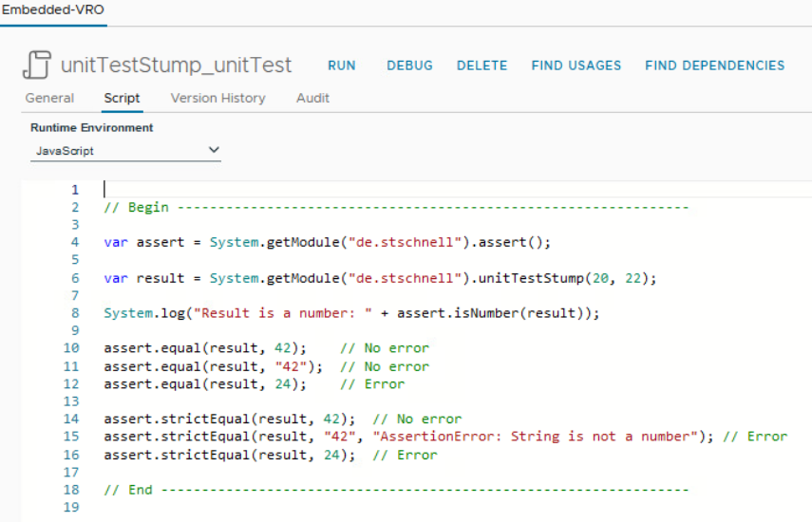Click assert.equal(result, 24) on line 12

click(205, 383)
